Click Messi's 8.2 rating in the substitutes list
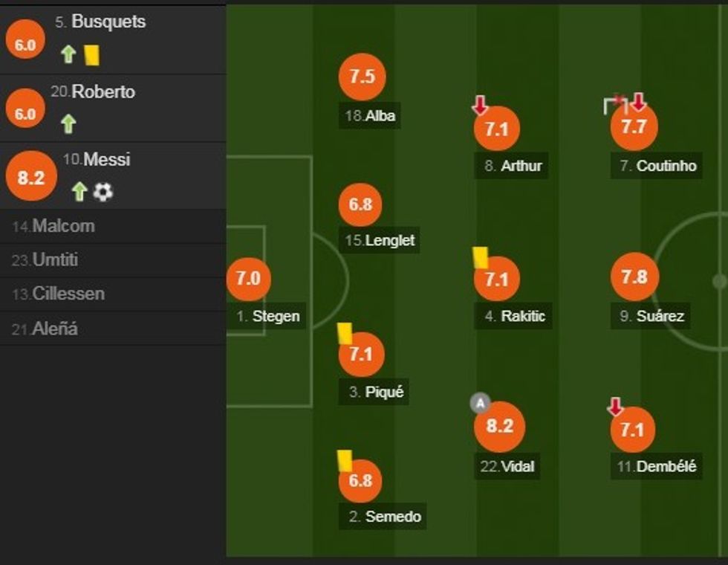Image resolution: width=728 pixels, height=565 pixels. tap(31, 177)
